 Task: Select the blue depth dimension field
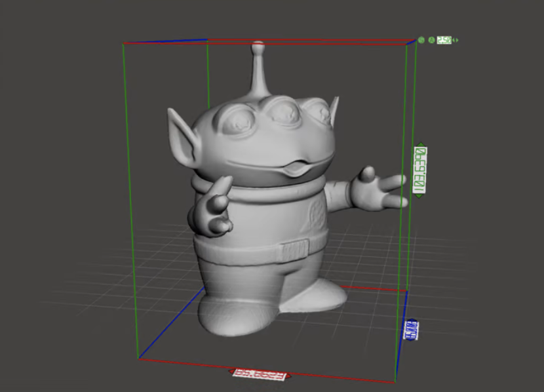[412, 330]
